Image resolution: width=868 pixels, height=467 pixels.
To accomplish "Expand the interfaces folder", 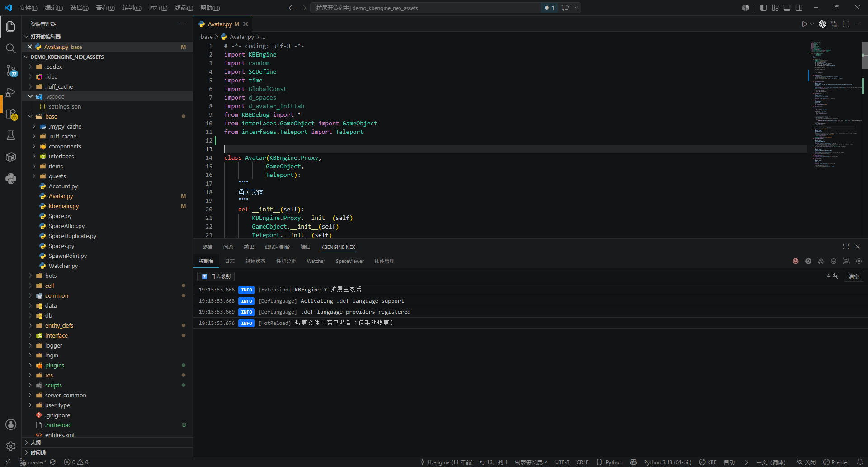I will (34, 156).
